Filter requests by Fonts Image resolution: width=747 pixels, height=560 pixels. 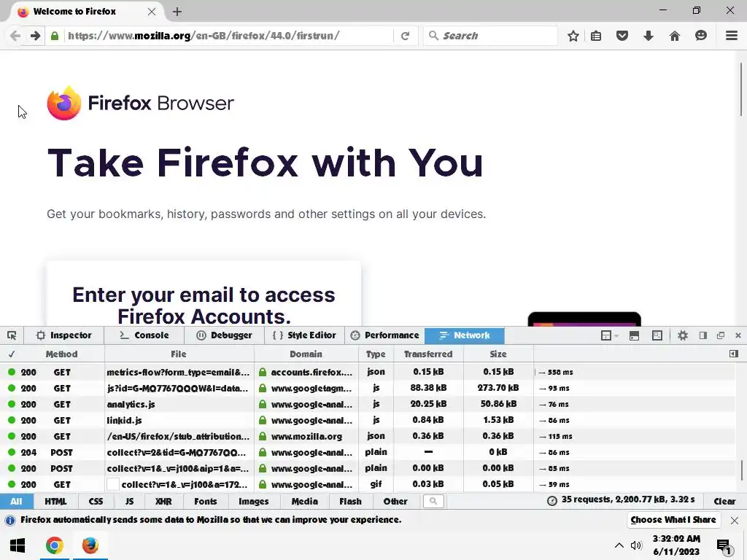coord(205,502)
